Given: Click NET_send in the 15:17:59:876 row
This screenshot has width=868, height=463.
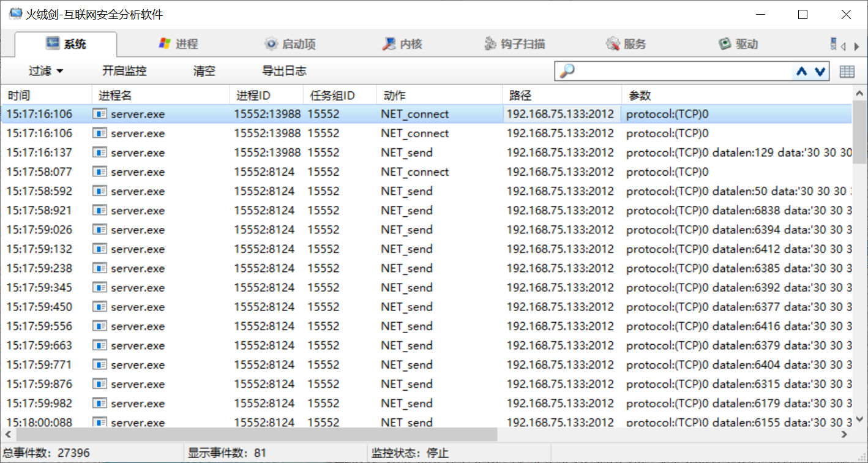Looking at the screenshot, I should (406, 384).
